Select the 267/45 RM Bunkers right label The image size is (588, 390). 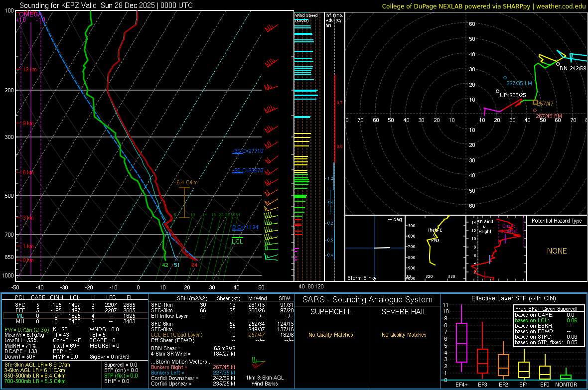tap(549, 116)
